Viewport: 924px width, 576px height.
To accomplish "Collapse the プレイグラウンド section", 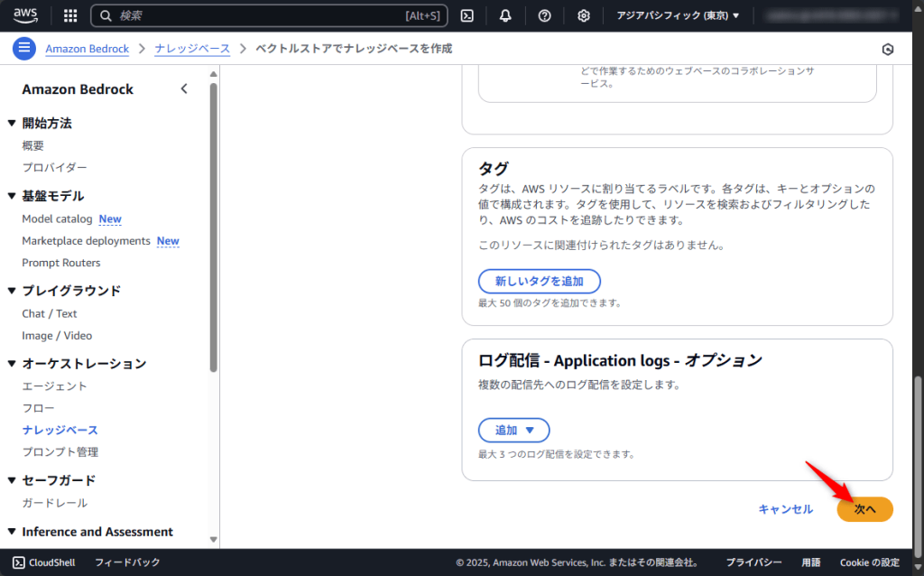I will tap(12, 291).
